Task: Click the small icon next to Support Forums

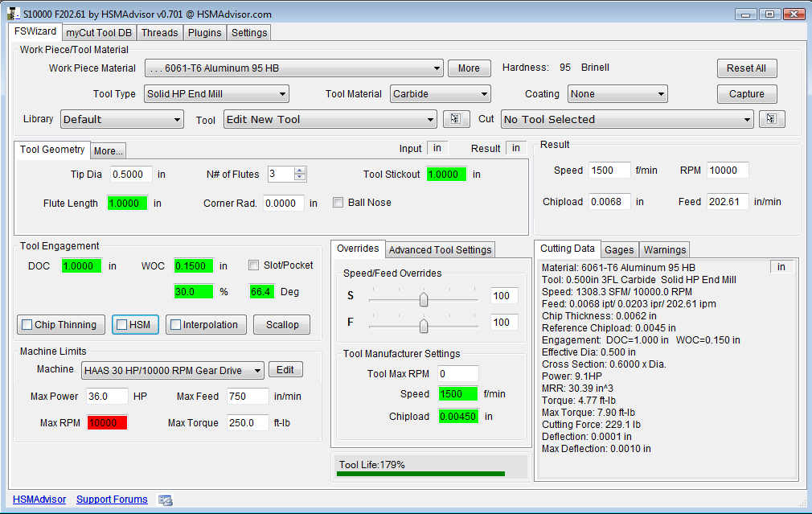Action: coord(166,500)
